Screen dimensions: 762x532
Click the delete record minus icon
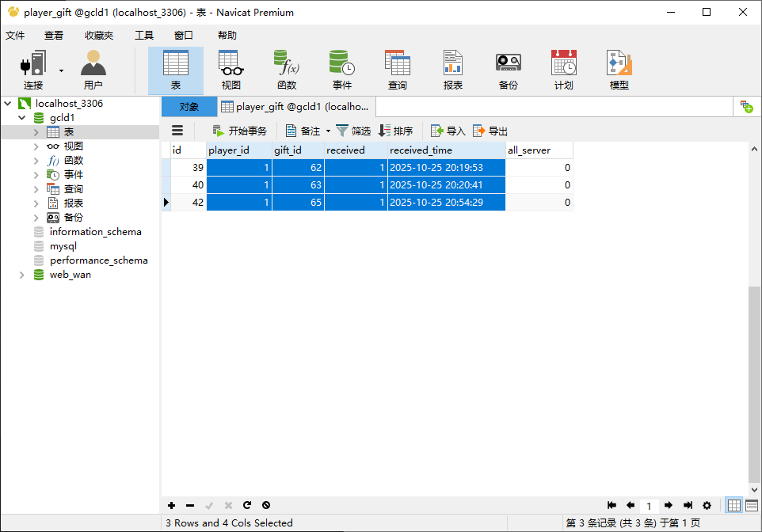tap(190, 505)
